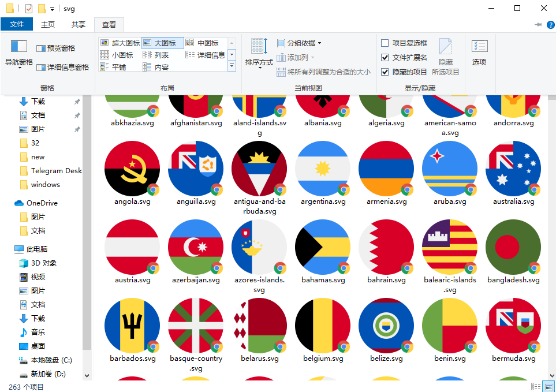556x392 pixels.
Task: Switch to the 主页 ribbon tab
Action: pos(48,24)
